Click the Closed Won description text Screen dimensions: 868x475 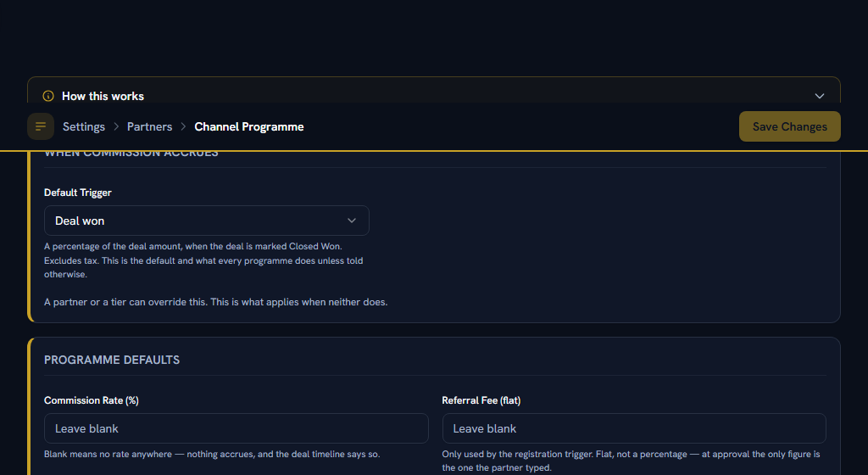pos(203,260)
